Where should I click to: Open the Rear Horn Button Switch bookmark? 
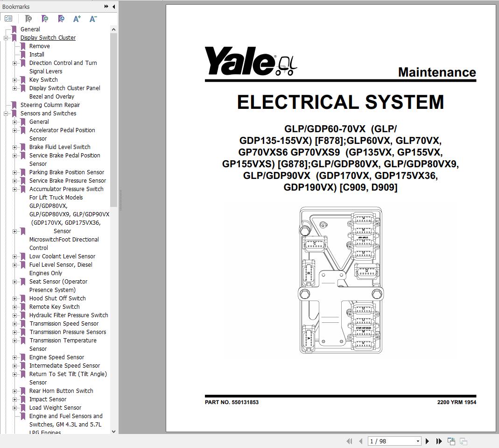point(61,391)
